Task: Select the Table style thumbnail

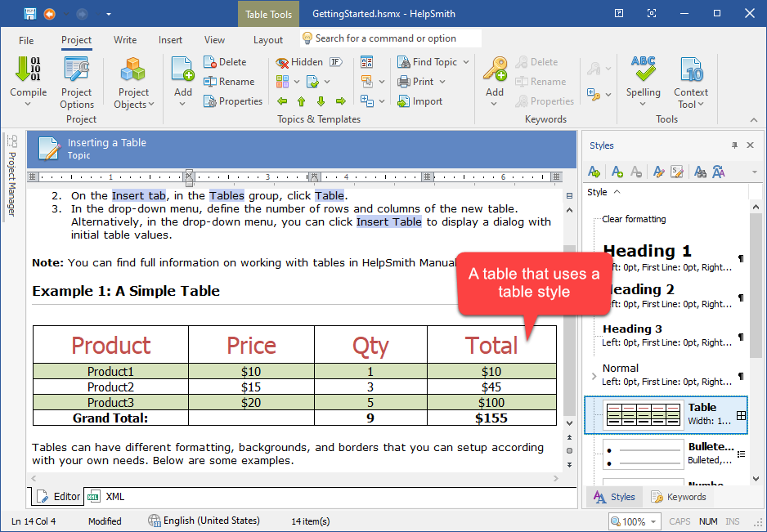Action: [643, 415]
